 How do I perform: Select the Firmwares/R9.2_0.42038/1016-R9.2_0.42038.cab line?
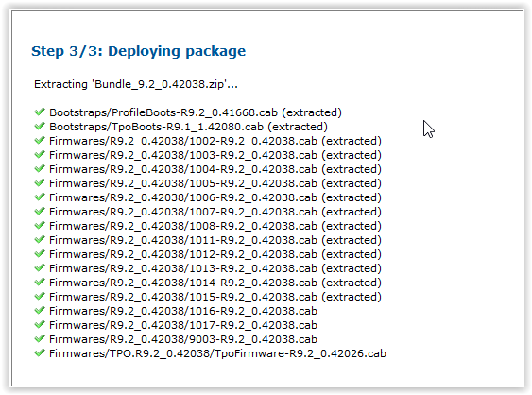click(x=183, y=311)
